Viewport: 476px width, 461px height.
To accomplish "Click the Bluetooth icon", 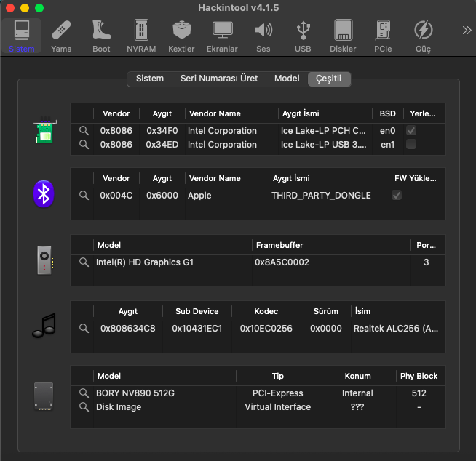I will click(44, 194).
